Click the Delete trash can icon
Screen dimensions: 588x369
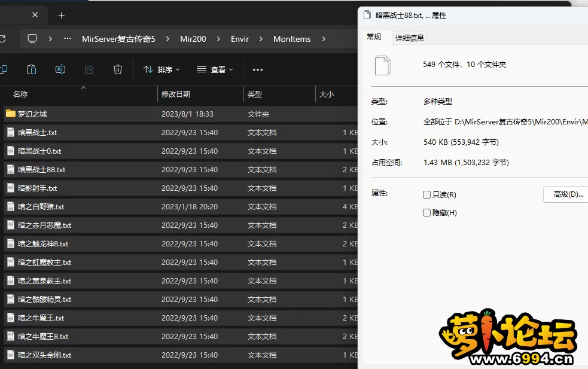click(x=118, y=69)
